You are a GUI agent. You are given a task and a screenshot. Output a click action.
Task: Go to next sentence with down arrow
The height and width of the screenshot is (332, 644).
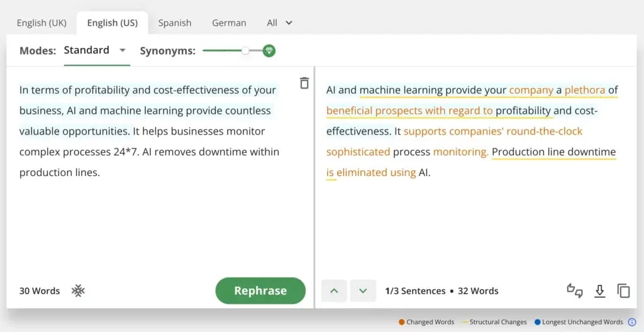pos(363,290)
